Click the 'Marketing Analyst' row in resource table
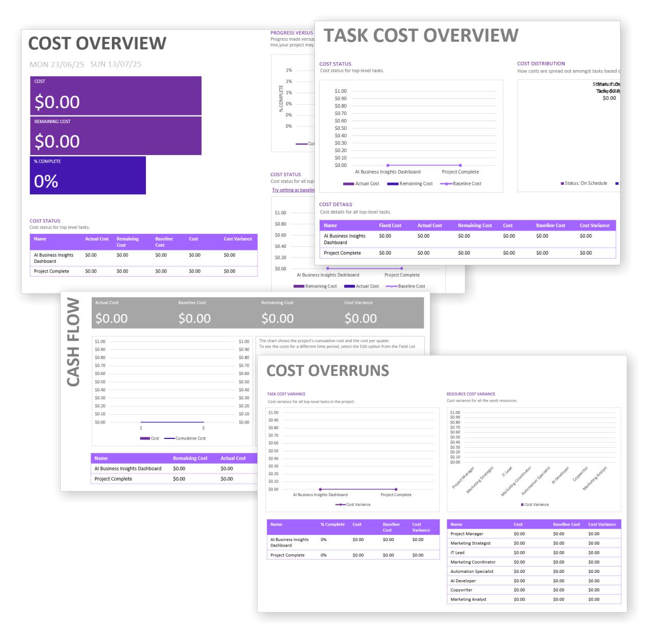The height and width of the screenshot is (644, 651). [534, 599]
